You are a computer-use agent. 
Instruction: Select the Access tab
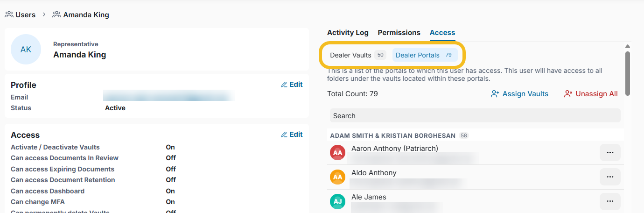pyautogui.click(x=442, y=33)
